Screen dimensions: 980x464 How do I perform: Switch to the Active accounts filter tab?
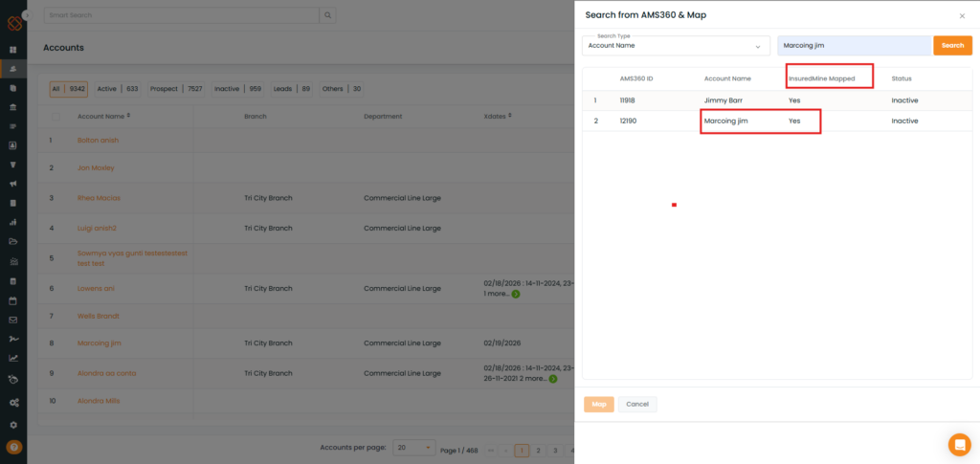tap(117, 89)
